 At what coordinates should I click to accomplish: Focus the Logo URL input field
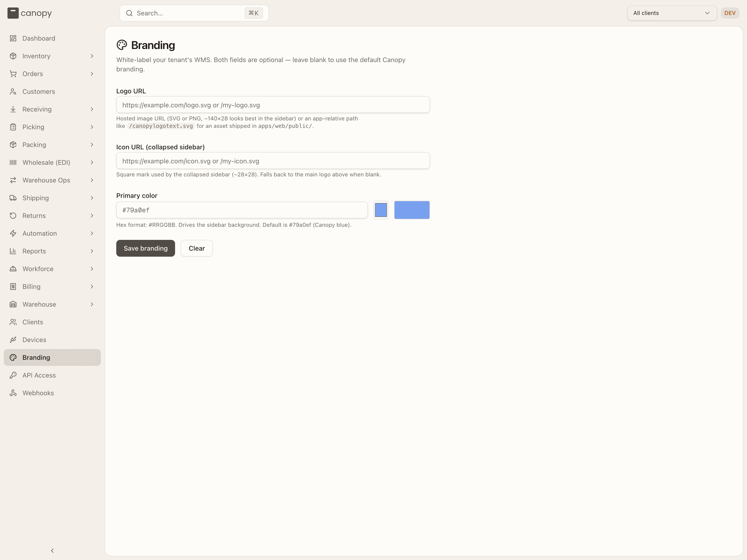click(x=273, y=105)
